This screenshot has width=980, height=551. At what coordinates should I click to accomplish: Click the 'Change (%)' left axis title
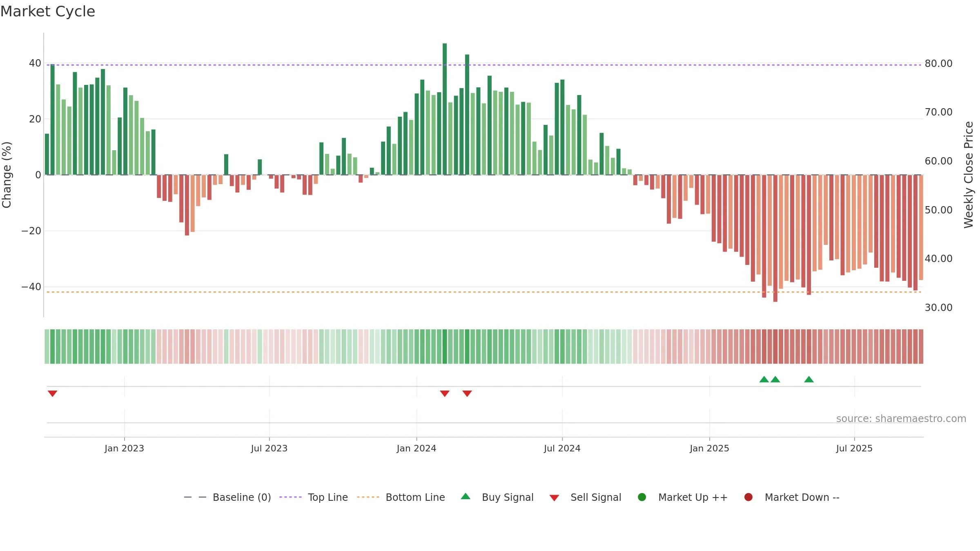tap(7, 175)
